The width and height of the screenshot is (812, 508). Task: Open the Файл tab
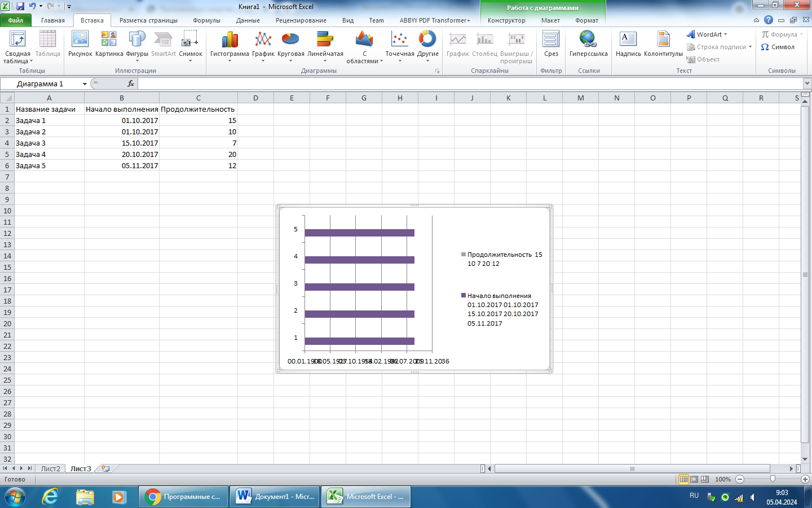pyautogui.click(x=16, y=20)
